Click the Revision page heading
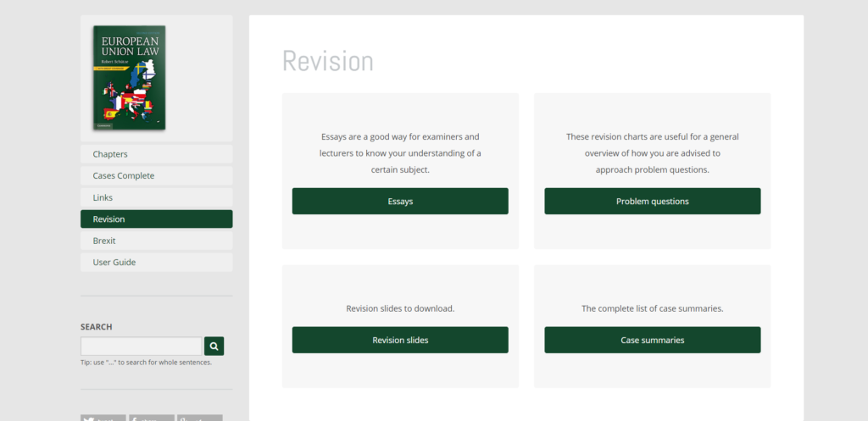This screenshot has height=421, width=868. point(327,62)
